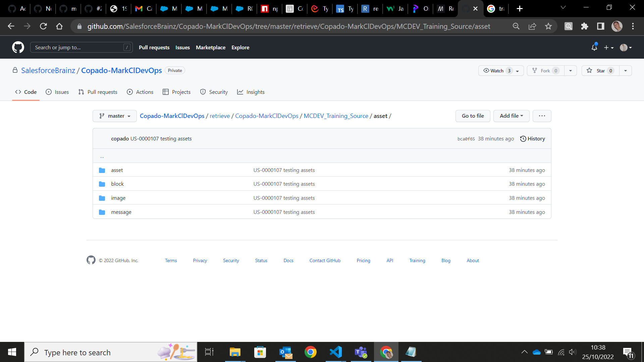Open the notifications bell

coord(594,48)
